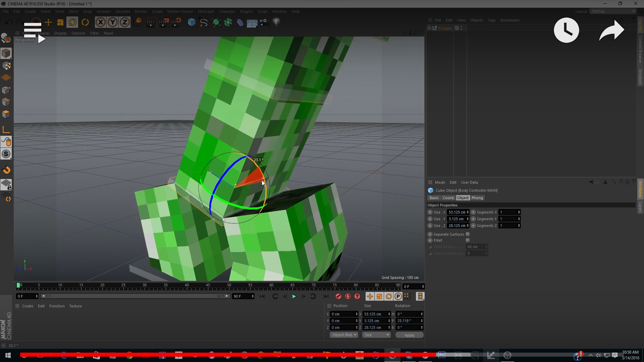The height and width of the screenshot is (362, 644).
Task: Click timeline ruler at frame 45
Action: 208,286
